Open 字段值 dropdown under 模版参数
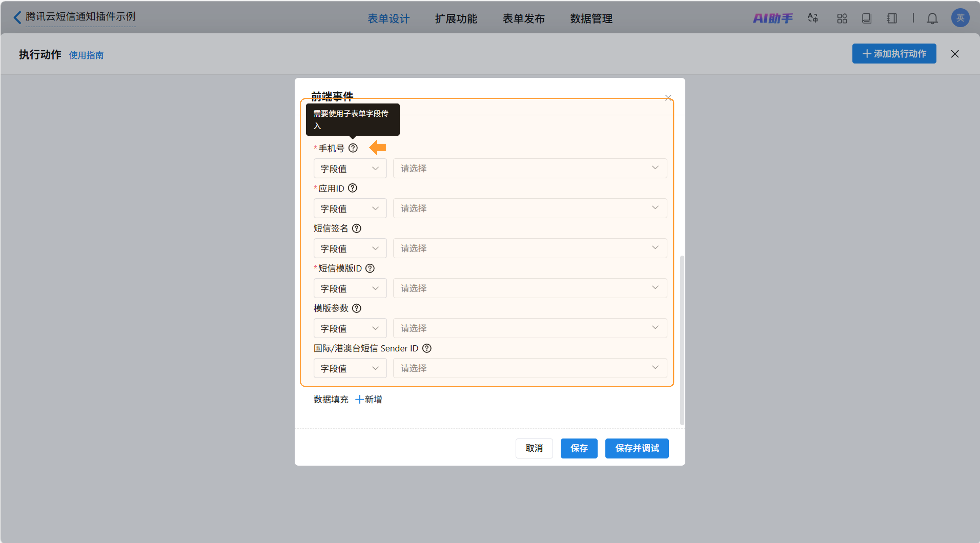Screen dimensions: 980x543 [x=350, y=328]
